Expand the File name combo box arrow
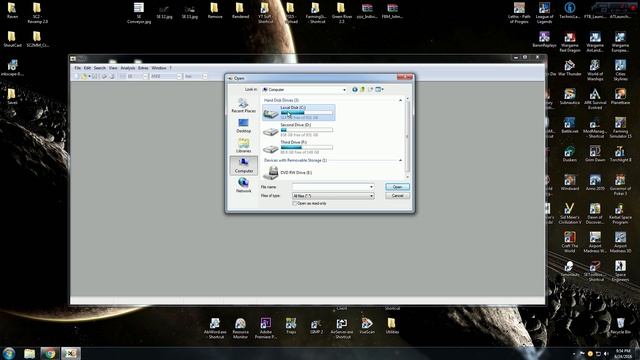 coord(371,187)
